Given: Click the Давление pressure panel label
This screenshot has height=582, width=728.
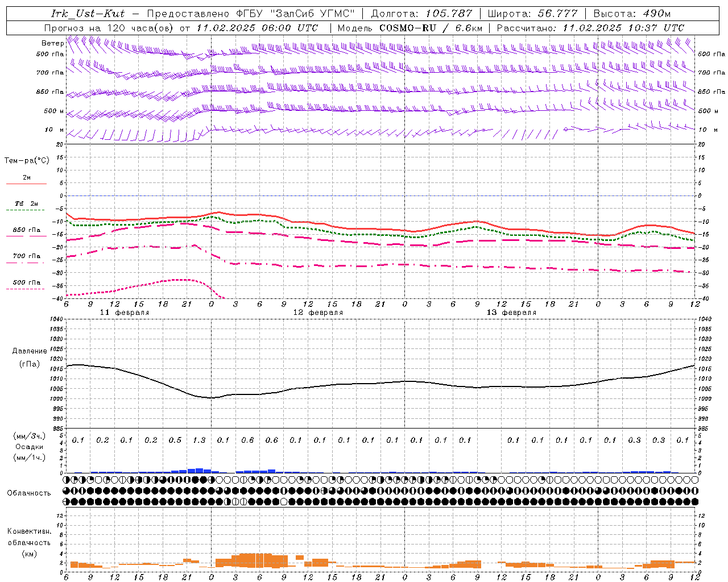Looking at the screenshot, I should tap(30, 351).
